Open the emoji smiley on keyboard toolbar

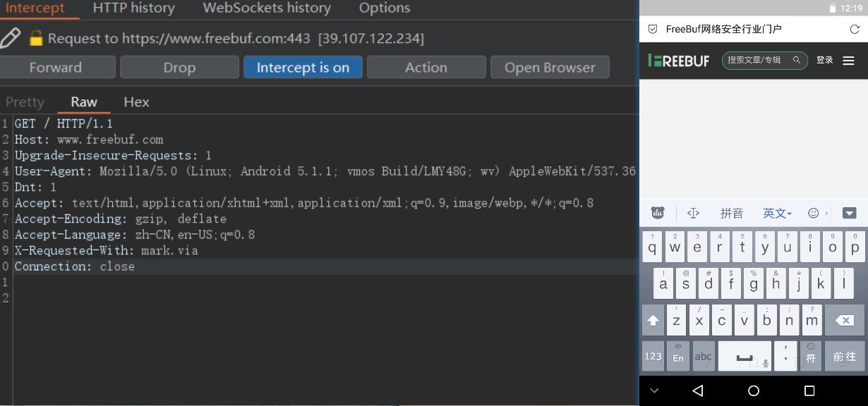pyautogui.click(x=813, y=213)
